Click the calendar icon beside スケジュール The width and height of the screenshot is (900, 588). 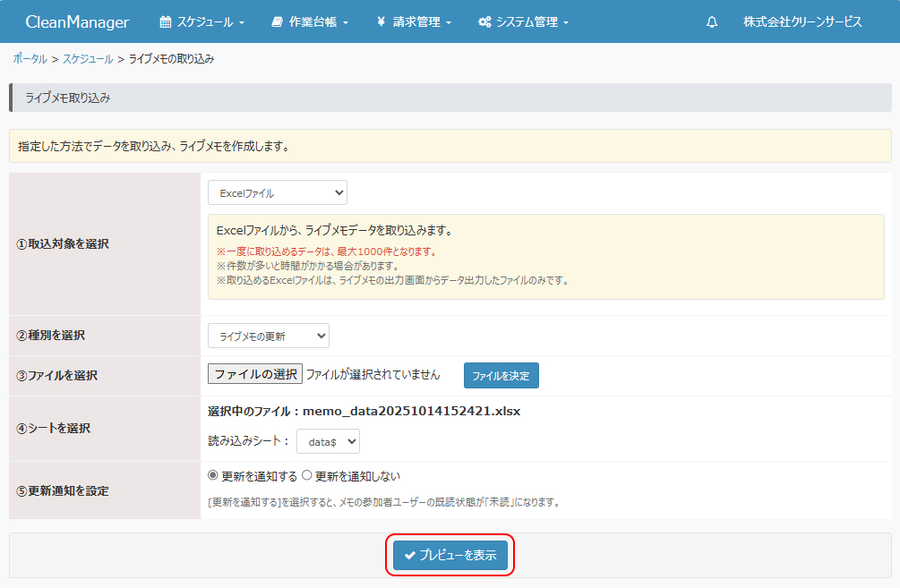pyautogui.click(x=165, y=21)
